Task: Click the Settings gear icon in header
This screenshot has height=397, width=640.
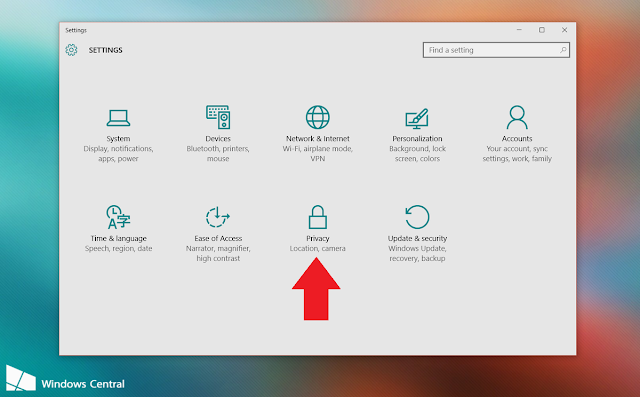Action: pyautogui.click(x=71, y=50)
